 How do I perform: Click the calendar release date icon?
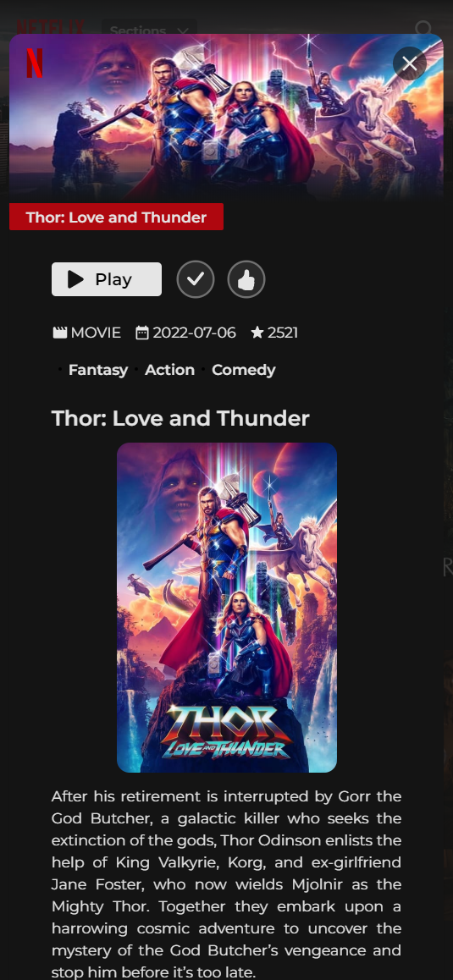pyautogui.click(x=142, y=333)
